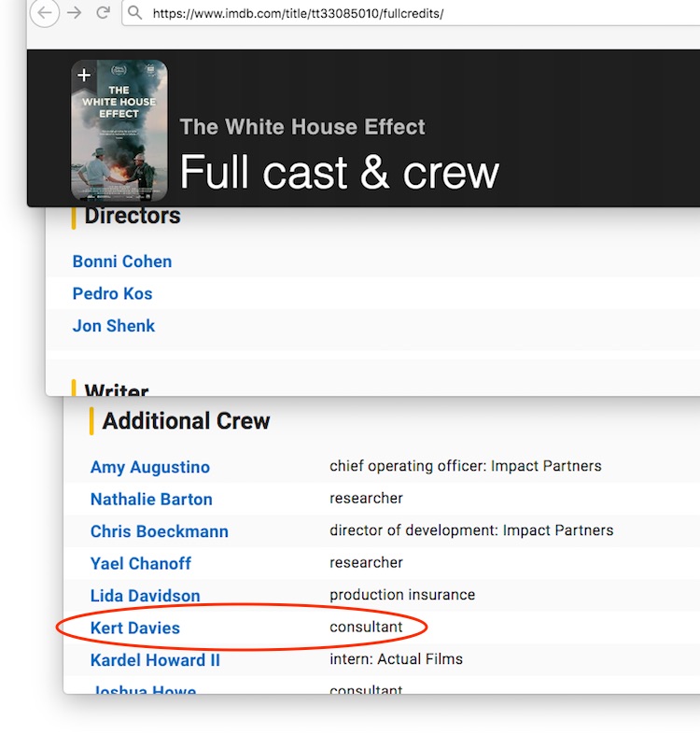Click Kardel Howard II intern link
The width and height of the screenshot is (700, 734).
coord(155,660)
